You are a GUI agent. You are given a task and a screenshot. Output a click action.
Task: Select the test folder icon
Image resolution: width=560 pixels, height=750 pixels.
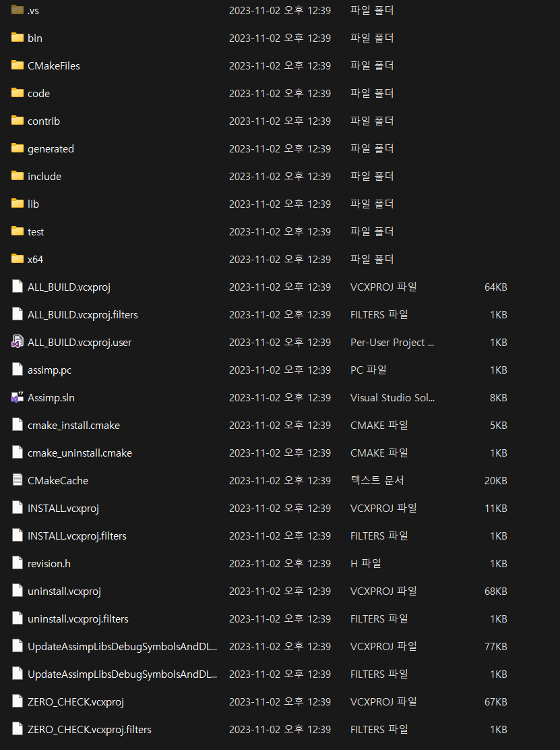click(x=18, y=231)
